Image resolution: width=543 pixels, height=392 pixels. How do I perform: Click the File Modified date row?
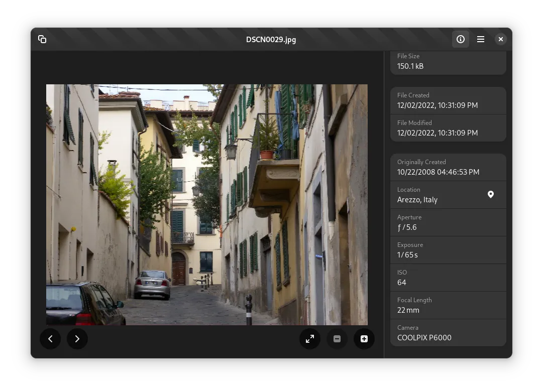448,128
